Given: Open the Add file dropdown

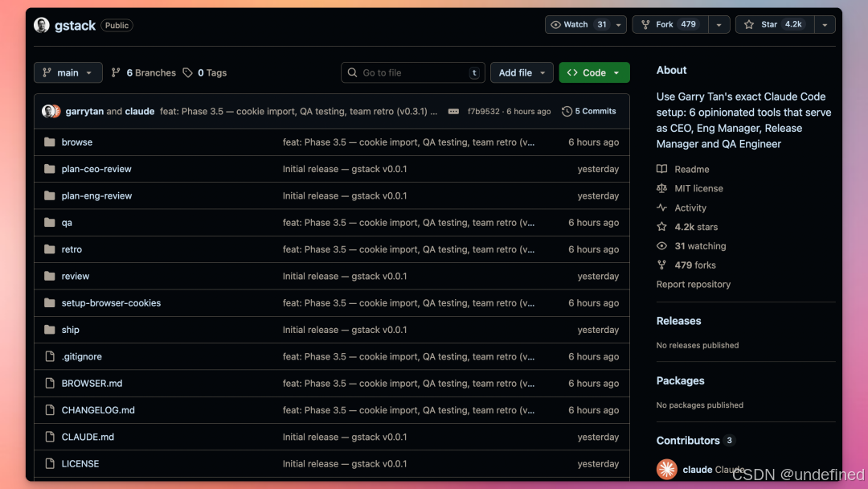Looking at the screenshot, I should [522, 72].
